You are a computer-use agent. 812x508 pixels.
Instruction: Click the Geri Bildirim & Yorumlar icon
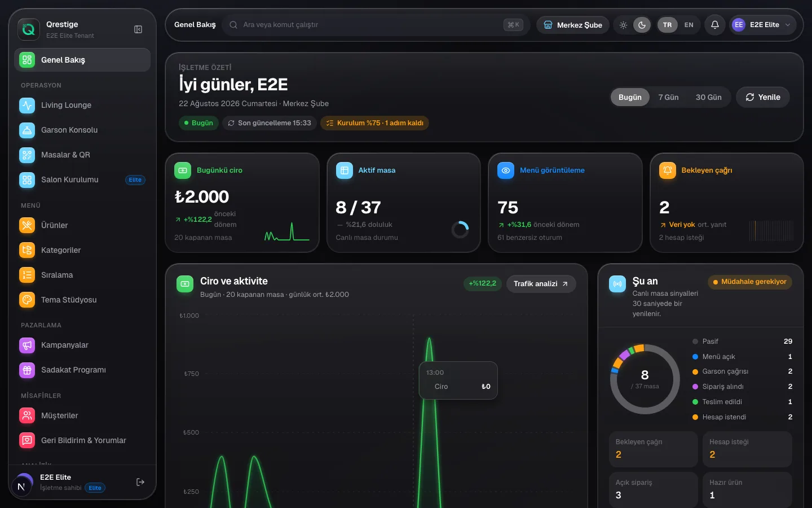27,440
